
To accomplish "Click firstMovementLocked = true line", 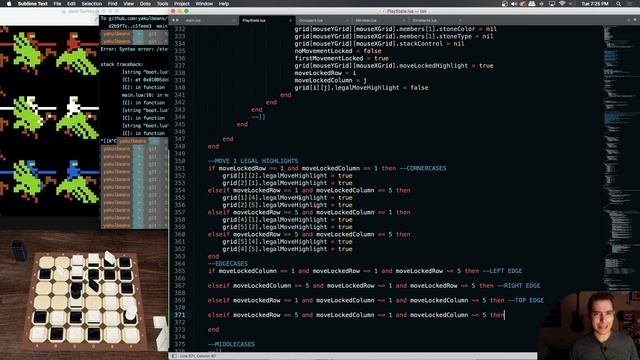I will [342, 58].
